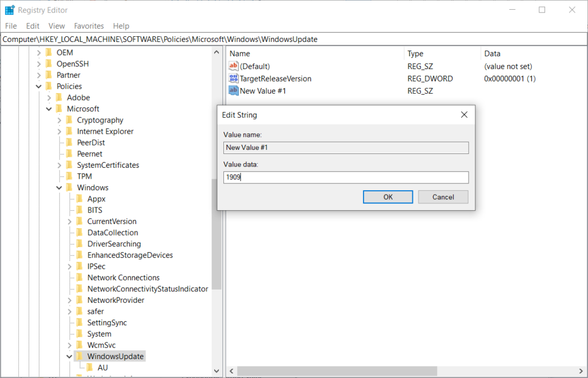Click the (Default) string value icon
The height and width of the screenshot is (378, 588).
(x=234, y=67)
